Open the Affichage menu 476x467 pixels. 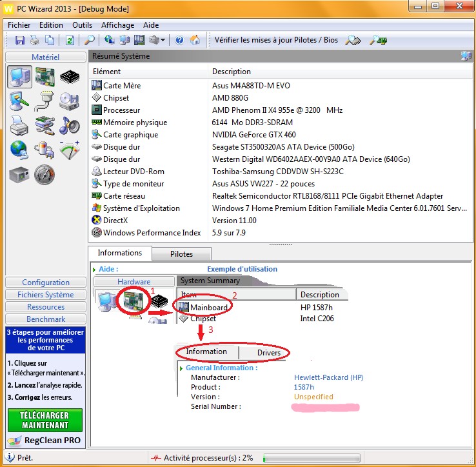118,25
